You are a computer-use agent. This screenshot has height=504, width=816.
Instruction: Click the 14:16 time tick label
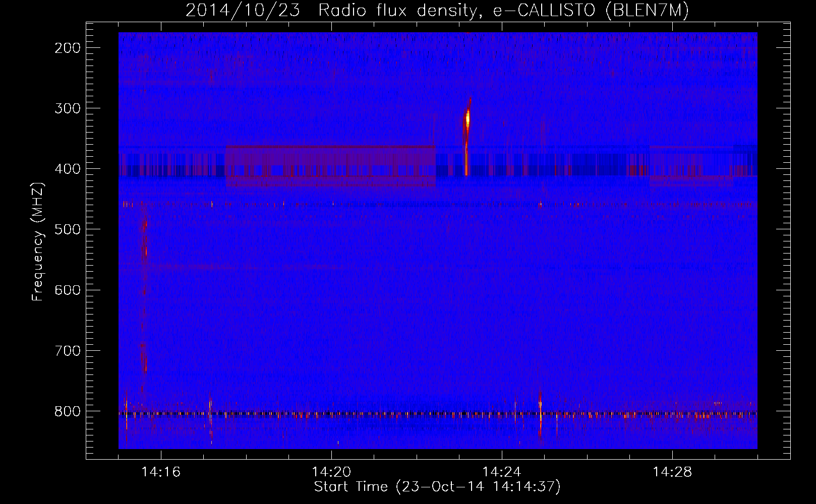[161, 472]
